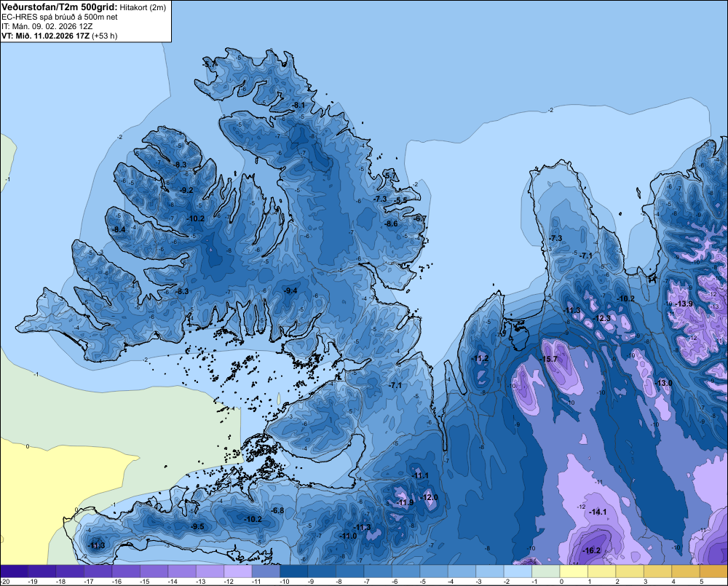The width and height of the screenshot is (728, 586).
Task: Click the 'IT: Mán. 09. 02. 2026 12Z' line
Action: click(47, 26)
